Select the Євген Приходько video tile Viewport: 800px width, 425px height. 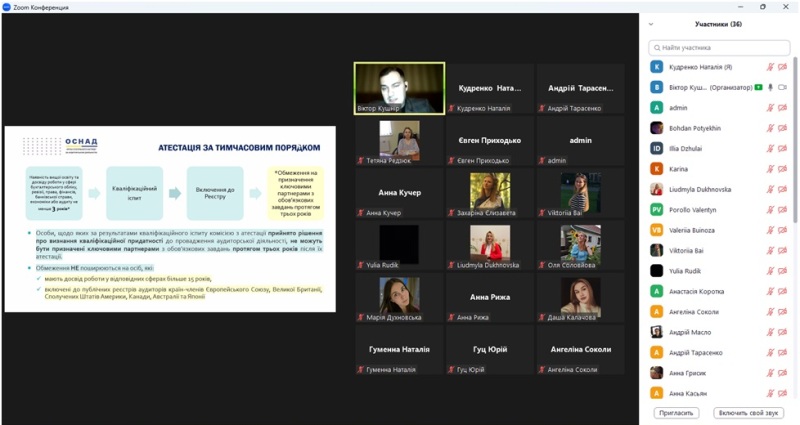tap(490, 141)
